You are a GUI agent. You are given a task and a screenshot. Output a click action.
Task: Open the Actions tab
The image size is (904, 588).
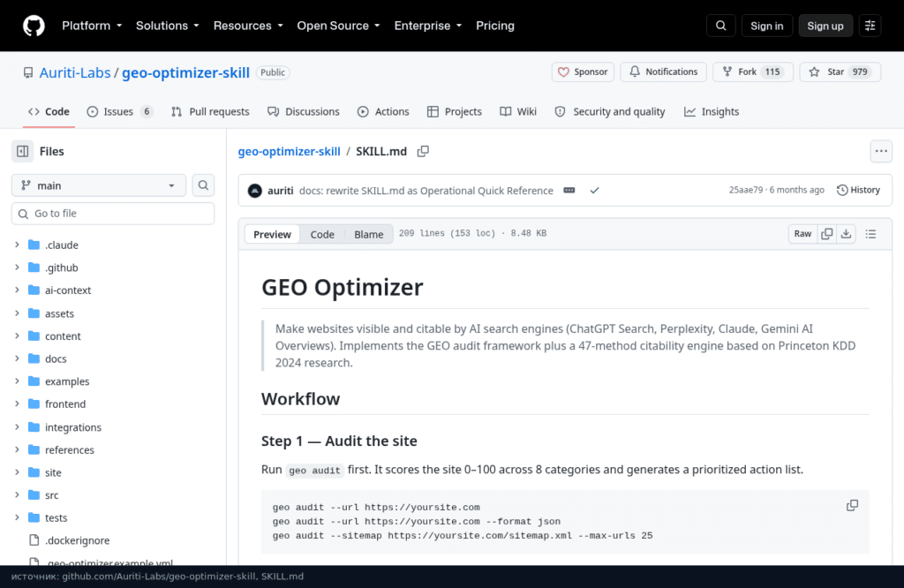(383, 112)
